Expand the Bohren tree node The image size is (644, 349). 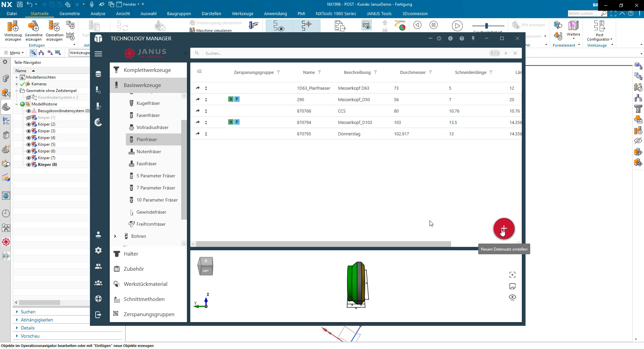(115, 236)
